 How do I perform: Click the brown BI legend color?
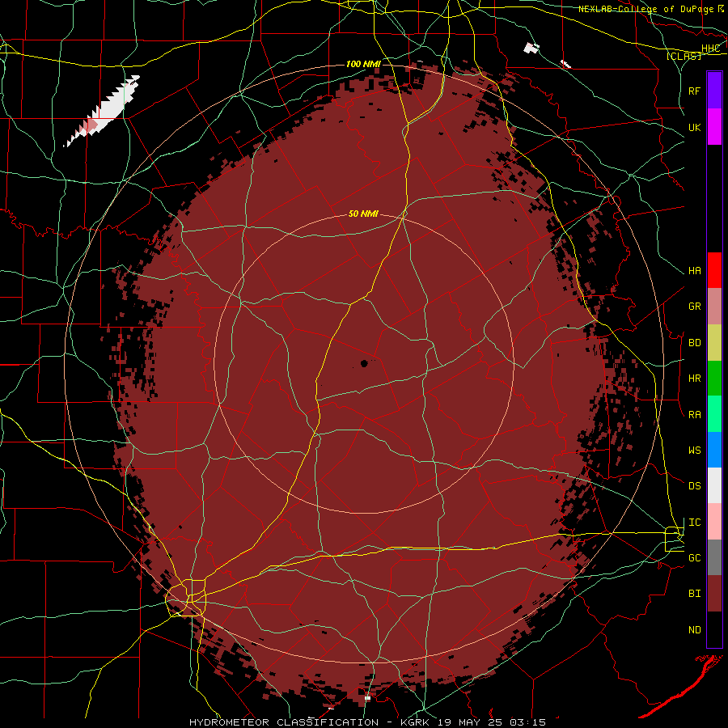point(714,594)
